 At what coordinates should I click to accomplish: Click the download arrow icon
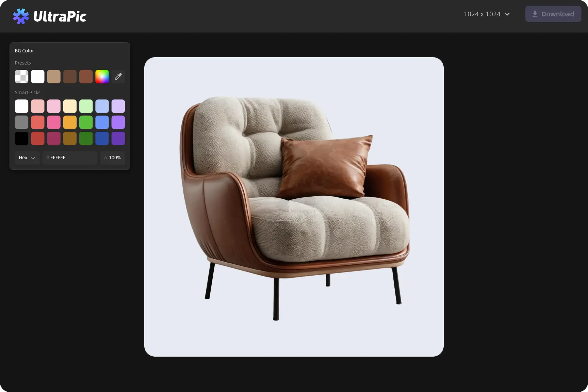[x=535, y=14]
